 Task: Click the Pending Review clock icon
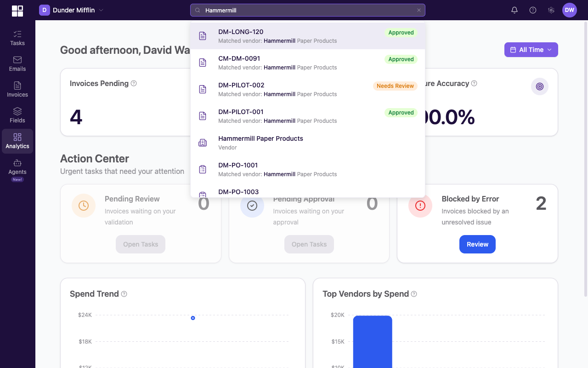pos(84,206)
